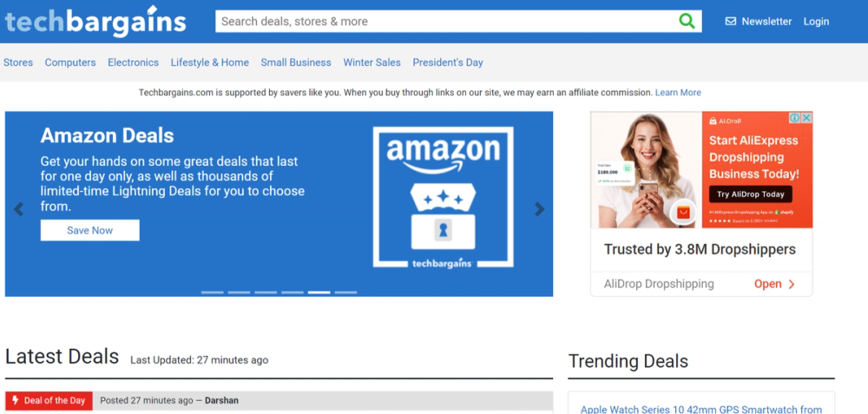Click Trusted by 3.8M Dropshippers headline

click(x=700, y=249)
